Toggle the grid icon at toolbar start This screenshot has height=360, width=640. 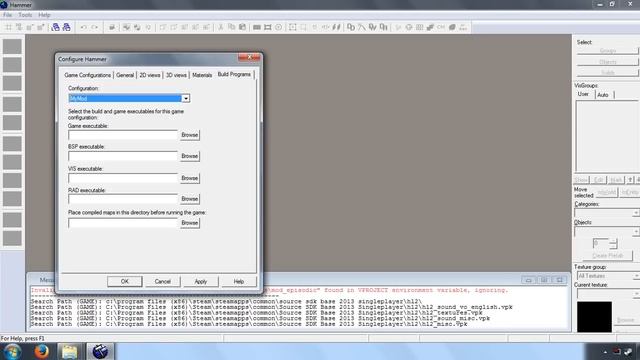[8, 27]
